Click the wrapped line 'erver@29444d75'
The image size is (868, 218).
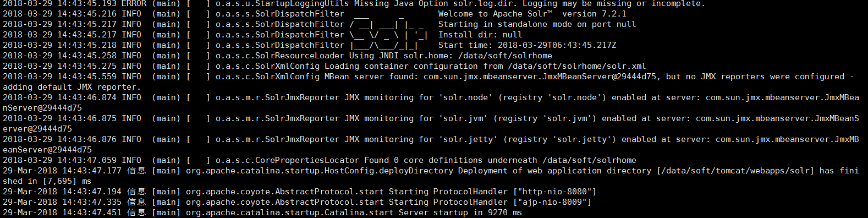[x=37, y=129]
